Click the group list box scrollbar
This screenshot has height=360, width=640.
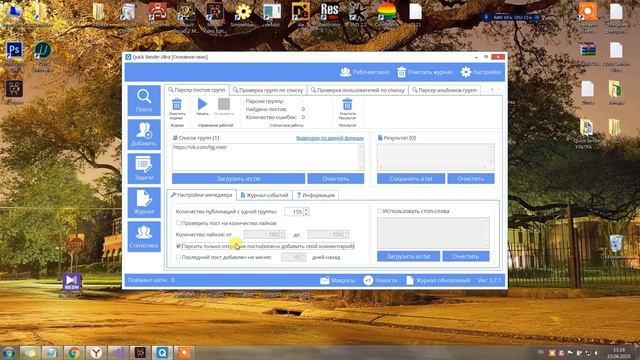coord(361,157)
